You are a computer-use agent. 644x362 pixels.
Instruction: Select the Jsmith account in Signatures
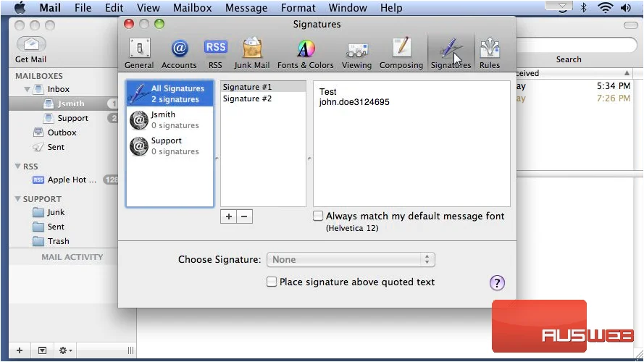click(x=170, y=120)
